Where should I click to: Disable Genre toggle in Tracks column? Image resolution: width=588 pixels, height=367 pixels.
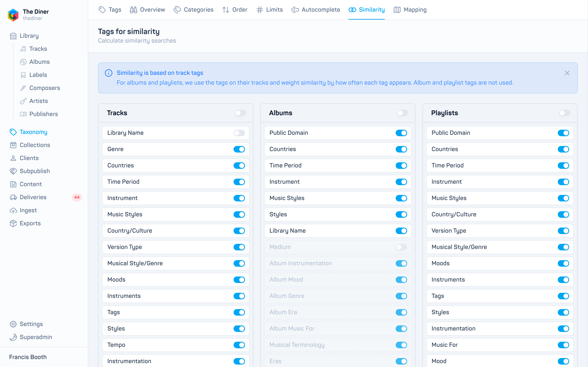tap(239, 149)
